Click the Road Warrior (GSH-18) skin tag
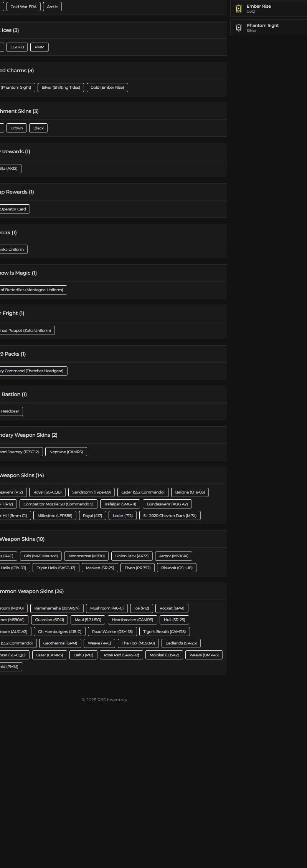The height and width of the screenshot is (868, 307). click(112, 631)
